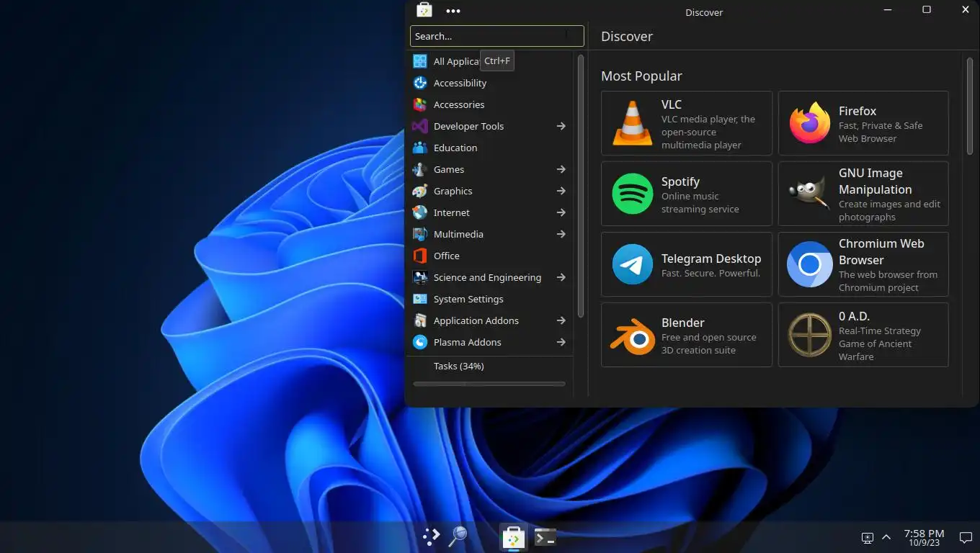Expand the Graphics subcategories arrow

pyautogui.click(x=561, y=191)
